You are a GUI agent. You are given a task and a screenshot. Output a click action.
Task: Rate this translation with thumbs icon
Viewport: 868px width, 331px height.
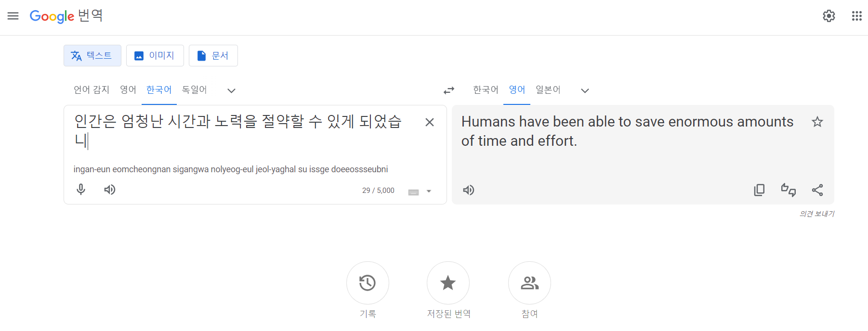point(789,190)
